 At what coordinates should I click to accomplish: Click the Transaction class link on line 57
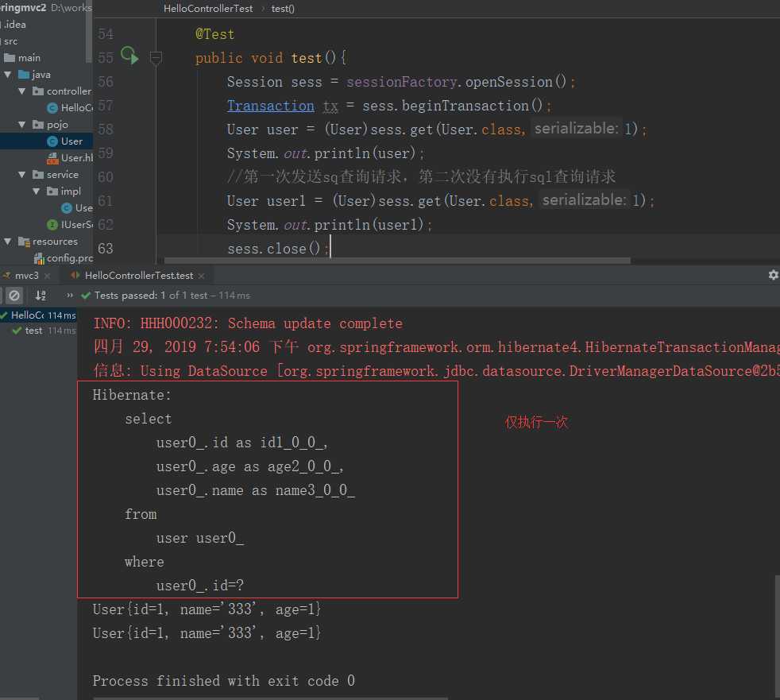click(271, 106)
